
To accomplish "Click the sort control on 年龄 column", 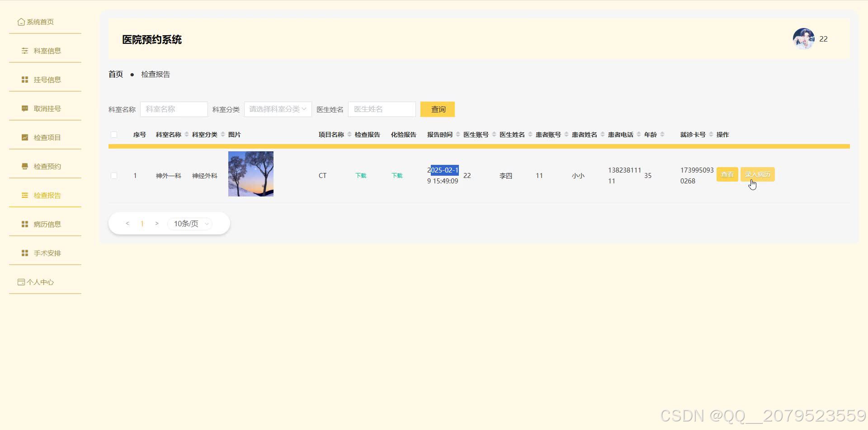I will pos(663,134).
